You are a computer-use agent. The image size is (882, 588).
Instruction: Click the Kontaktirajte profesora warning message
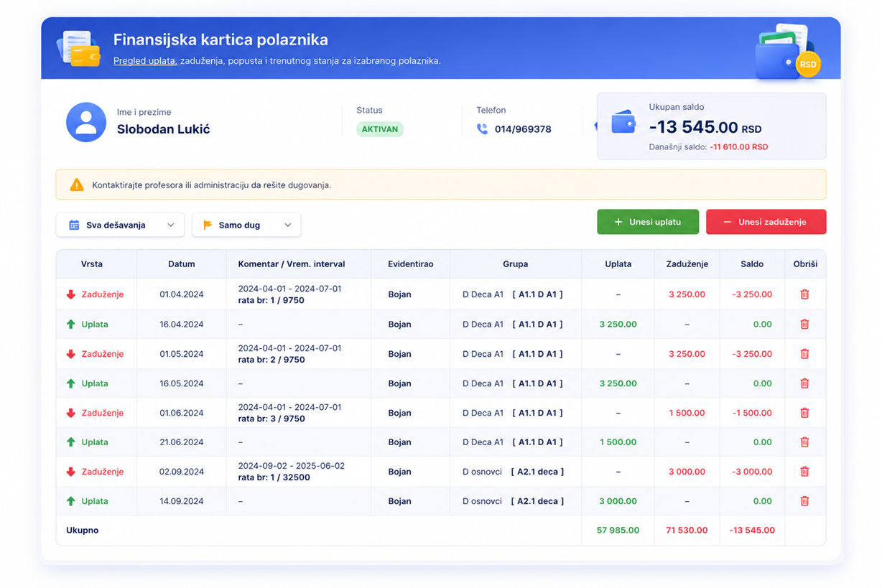point(212,185)
